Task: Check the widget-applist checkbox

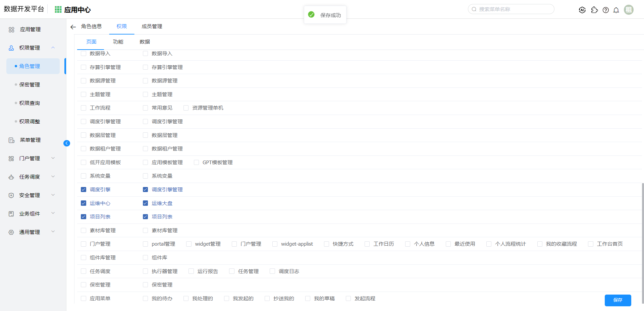Action: coord(275,244)
